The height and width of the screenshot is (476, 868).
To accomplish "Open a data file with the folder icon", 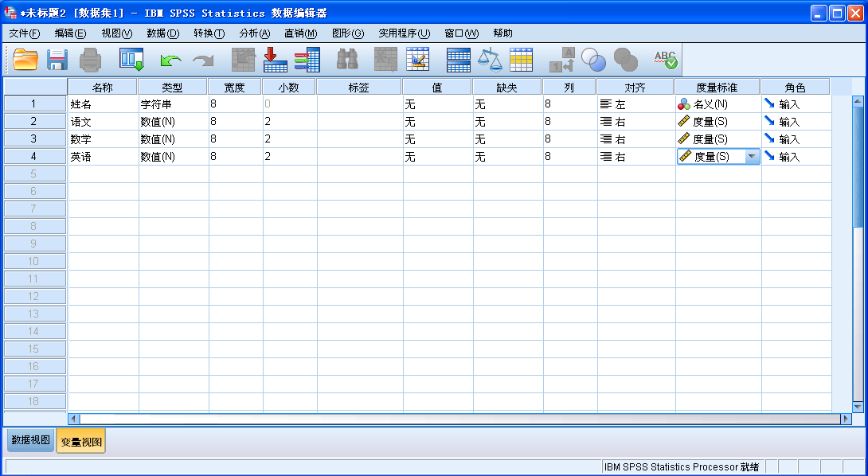I will pyautogui.click(x=25, y=60).
